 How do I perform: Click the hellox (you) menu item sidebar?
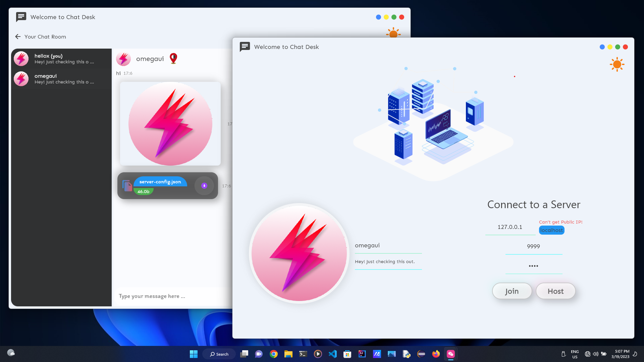[61, 58]
